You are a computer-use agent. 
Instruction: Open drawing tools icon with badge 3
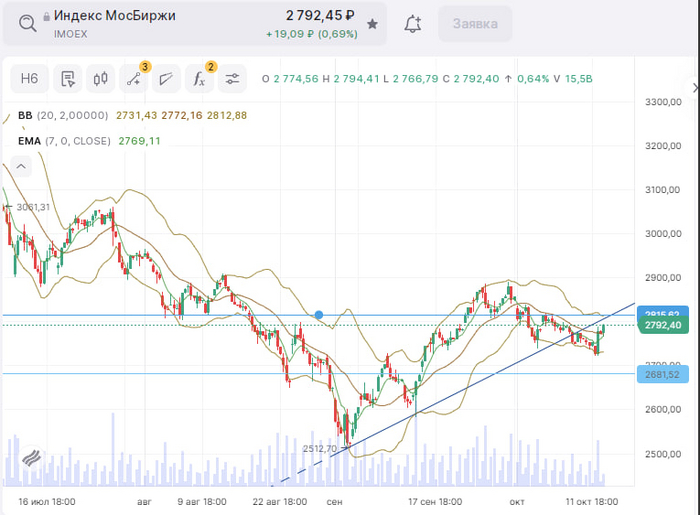click(133, 79)
